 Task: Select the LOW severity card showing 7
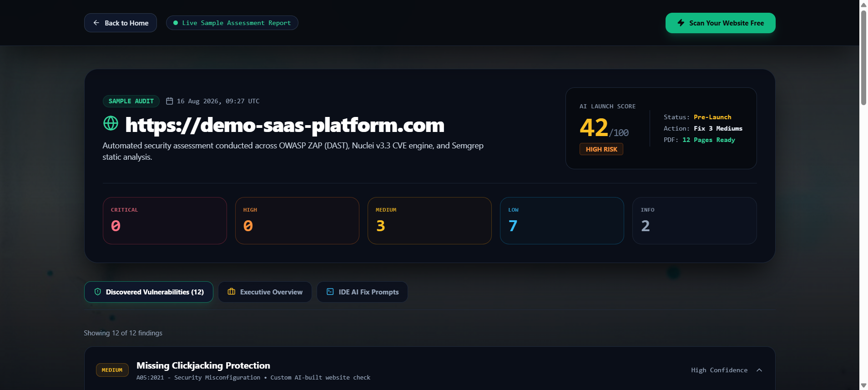[x=562, y=221]
